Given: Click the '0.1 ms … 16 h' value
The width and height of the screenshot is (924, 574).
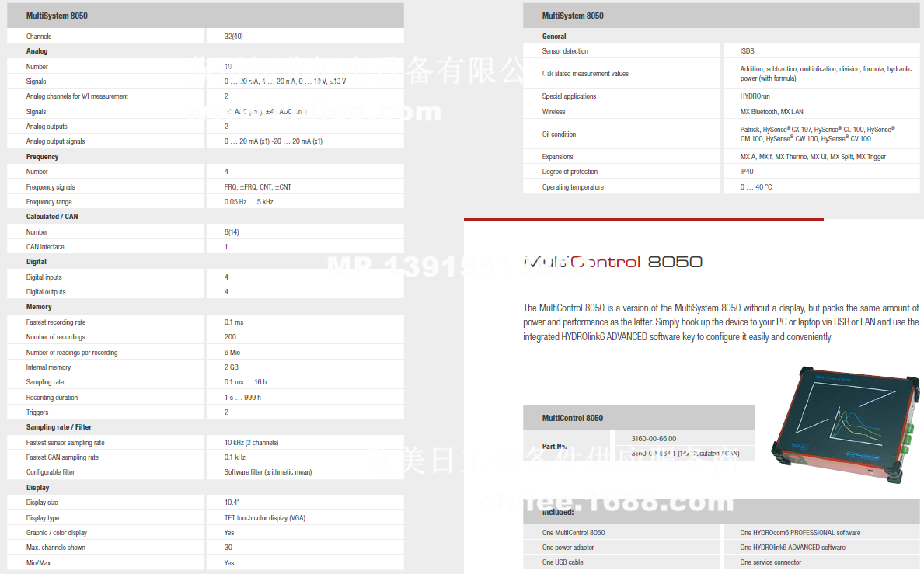Looking at the screenshot, I should (x=245, y=382).
